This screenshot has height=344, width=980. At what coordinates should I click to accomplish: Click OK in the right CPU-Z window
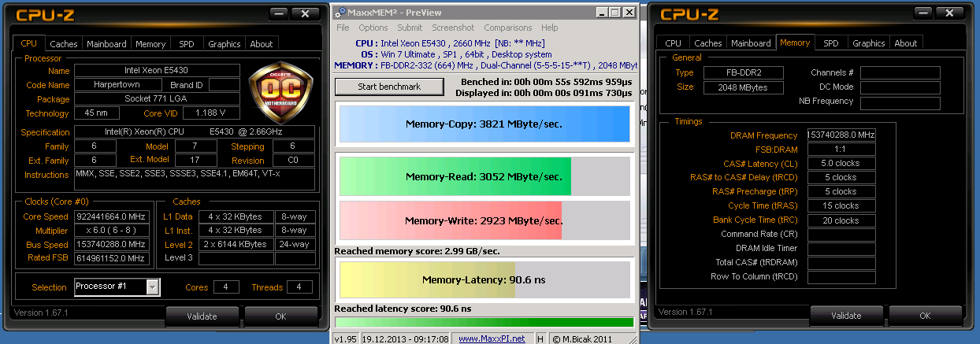point(925,316)
